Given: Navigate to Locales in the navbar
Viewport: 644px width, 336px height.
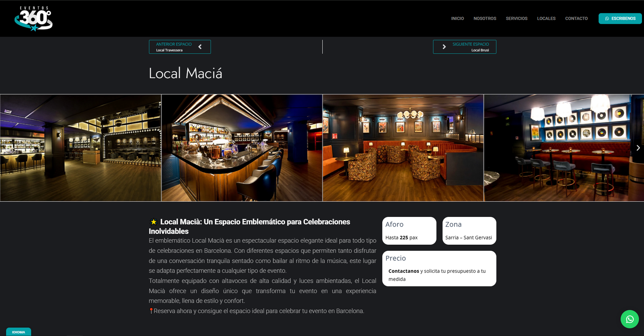Looking at the screenshot, I should click(x=546, y=19).
